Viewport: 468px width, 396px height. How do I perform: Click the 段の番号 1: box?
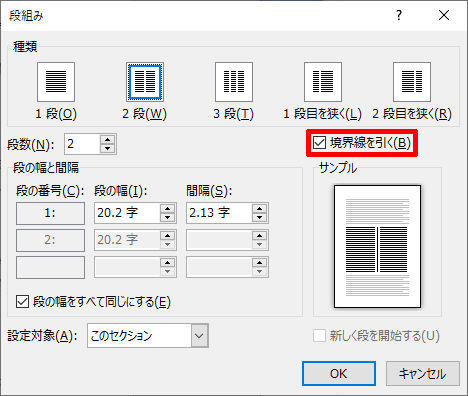(50, 213)
